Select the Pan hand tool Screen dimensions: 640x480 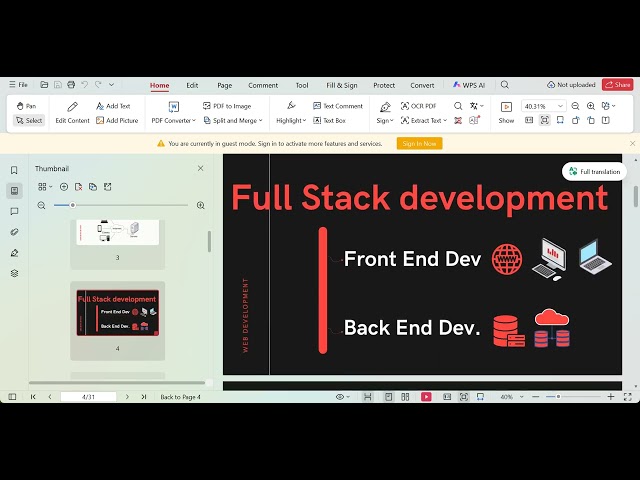coord(27,106)
